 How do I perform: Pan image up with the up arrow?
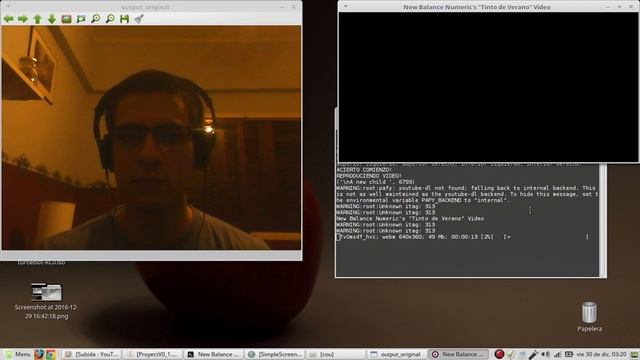38,19
